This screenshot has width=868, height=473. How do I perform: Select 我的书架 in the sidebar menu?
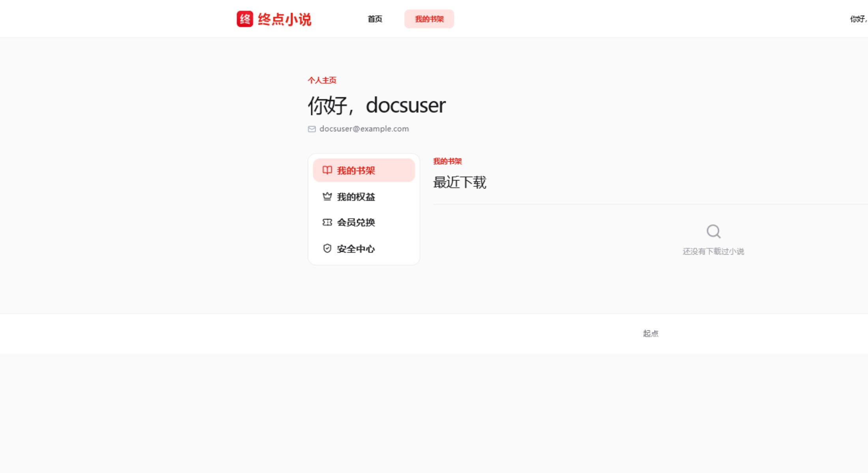tap(364, 170)
